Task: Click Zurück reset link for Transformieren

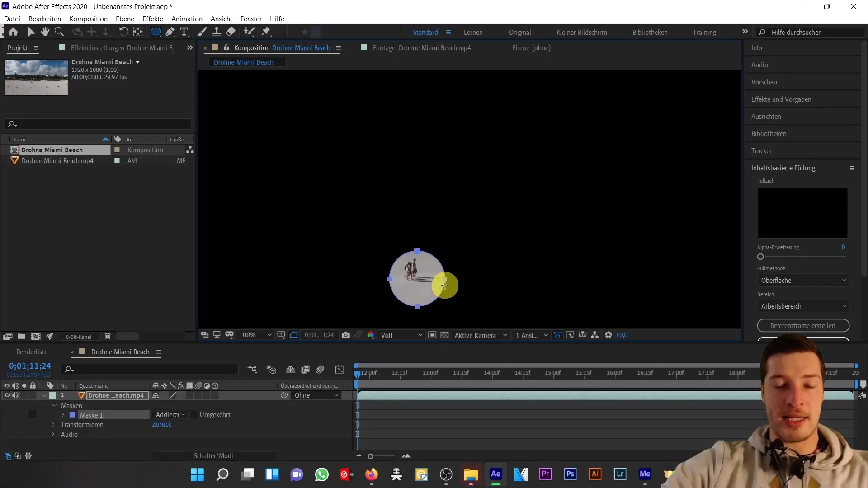Action: click(x=161, y=424)
